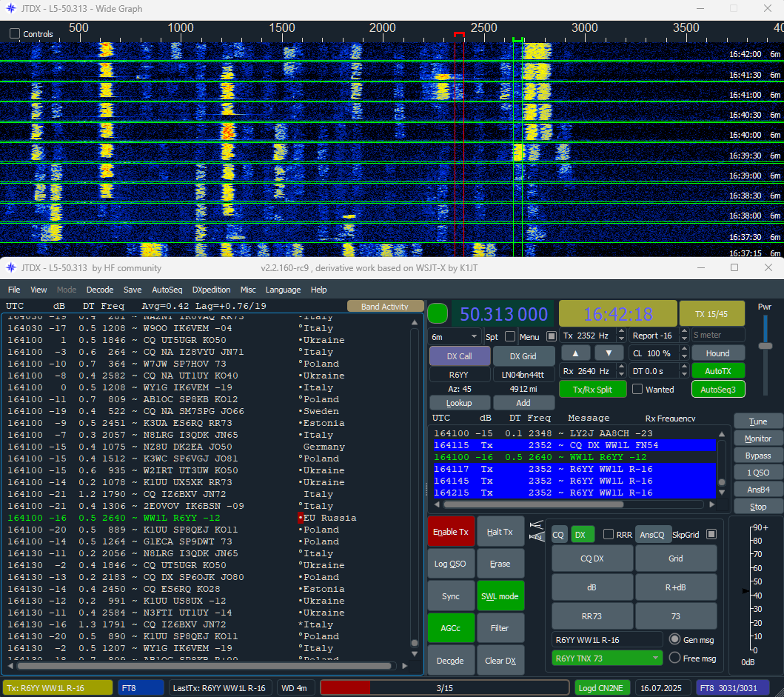Open the Save menu
Image resolution: width=784 pixels, height=697 pixels.
tap(133, 290)
